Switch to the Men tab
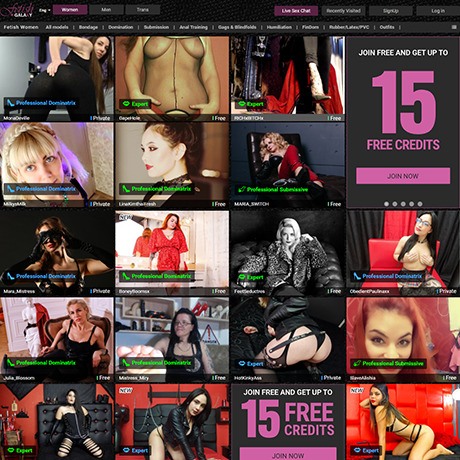This screenshot has height=460, width=460. (106, 10)
